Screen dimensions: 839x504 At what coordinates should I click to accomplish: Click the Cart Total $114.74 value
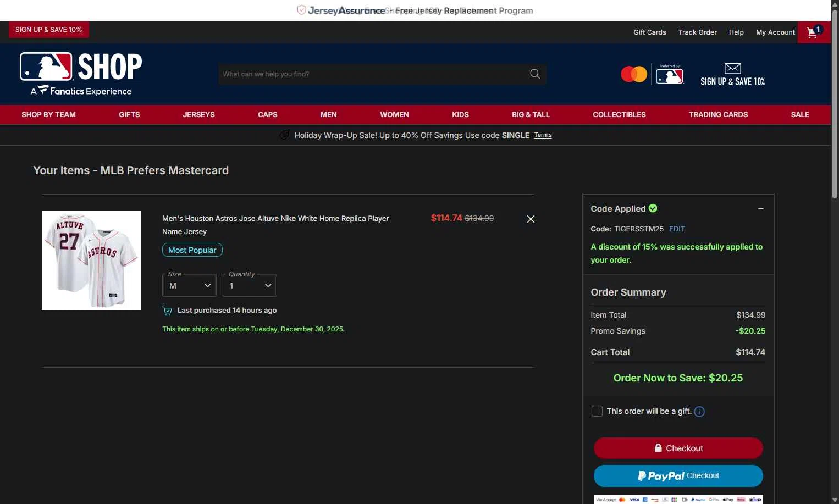point(750,352)
